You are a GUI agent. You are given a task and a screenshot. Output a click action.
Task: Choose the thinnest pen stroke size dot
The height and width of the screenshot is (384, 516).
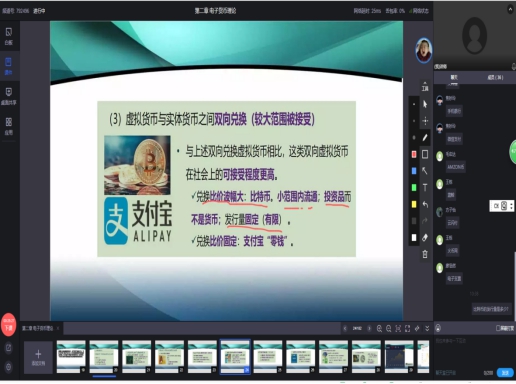click(x=414, y=104)
